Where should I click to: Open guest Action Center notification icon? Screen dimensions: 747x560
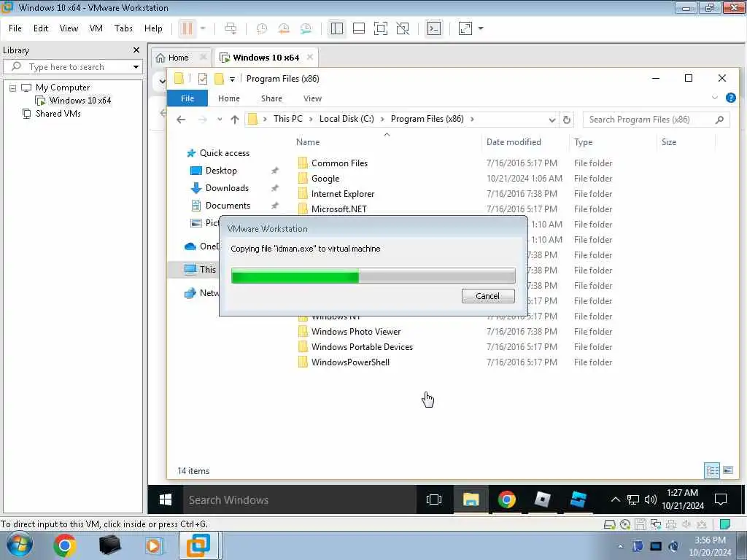(721, 499)
